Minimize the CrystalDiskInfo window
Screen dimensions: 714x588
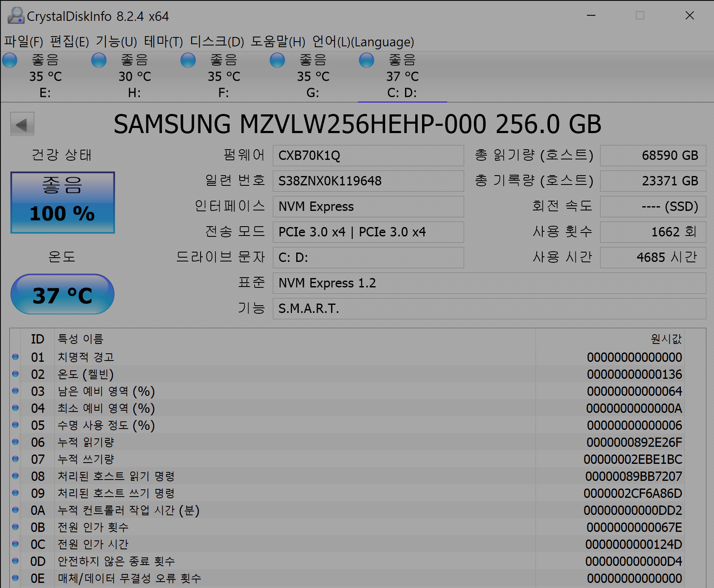tap(591, 16)
